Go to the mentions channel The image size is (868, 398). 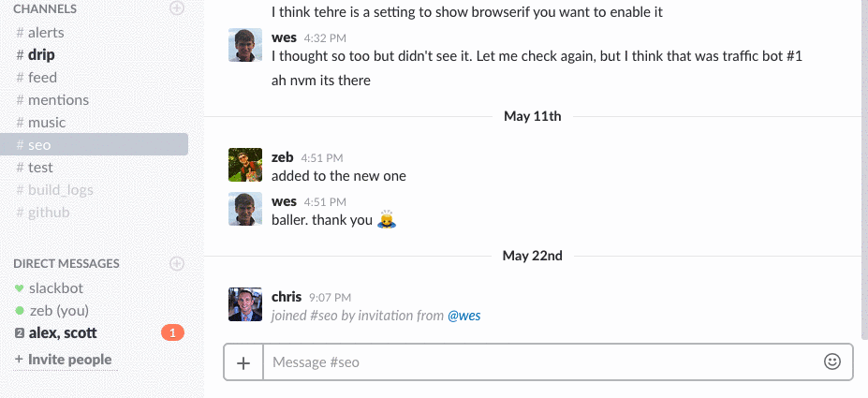point(58,99)
